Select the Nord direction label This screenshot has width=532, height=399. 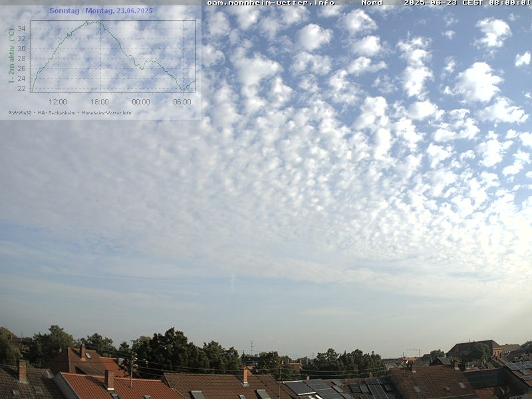372,3
